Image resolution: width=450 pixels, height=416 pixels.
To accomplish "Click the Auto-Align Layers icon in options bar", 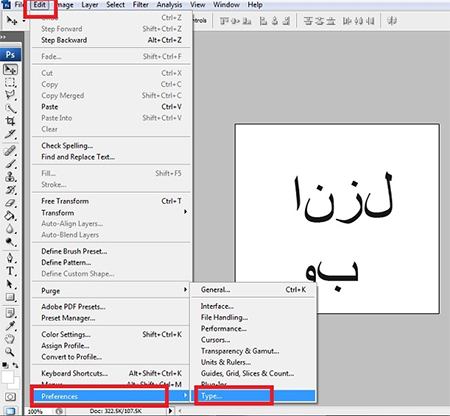I will [x=392, y=21].
